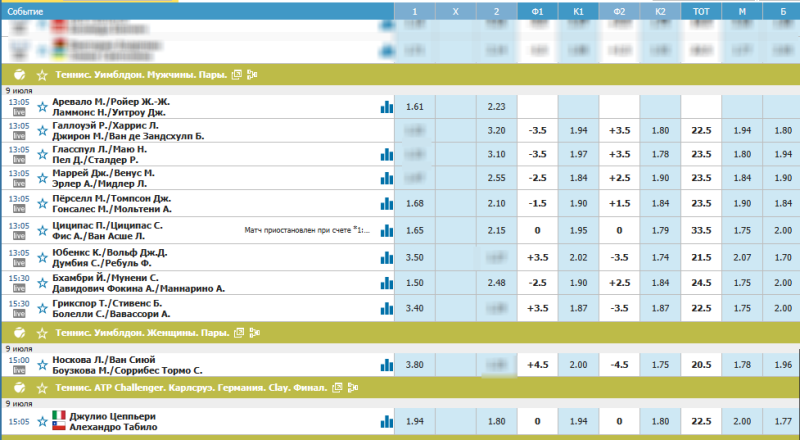Screen dimensions: 800x440
Task: Expand tree icon in Wimbledon Men's Doubles header
Action: coord(253,74)
